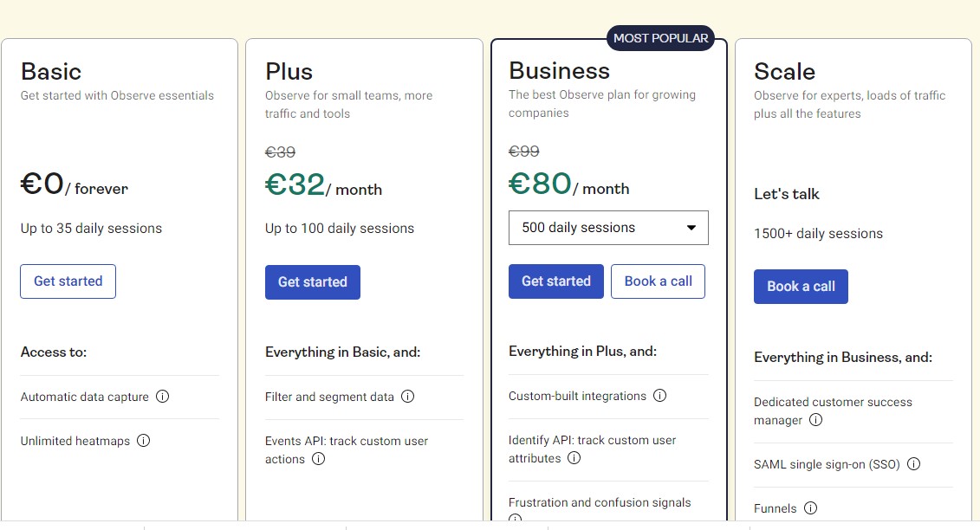Book a call for the Business plan
Image resolution: width=980 pixels, height=530 pixels.
pos(659,281)
